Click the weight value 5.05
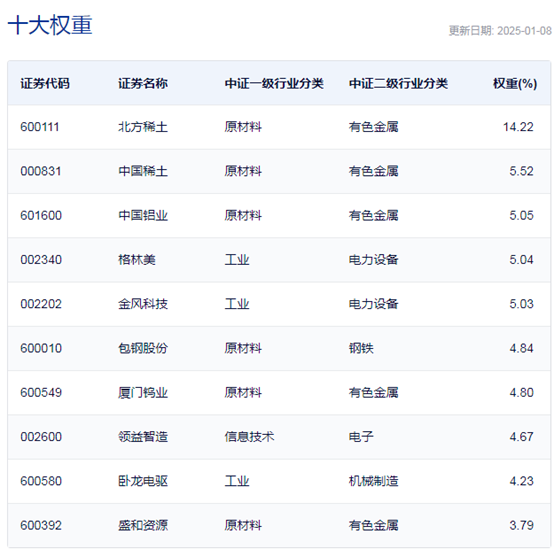The image size is (554, 557). pos(521,216)
